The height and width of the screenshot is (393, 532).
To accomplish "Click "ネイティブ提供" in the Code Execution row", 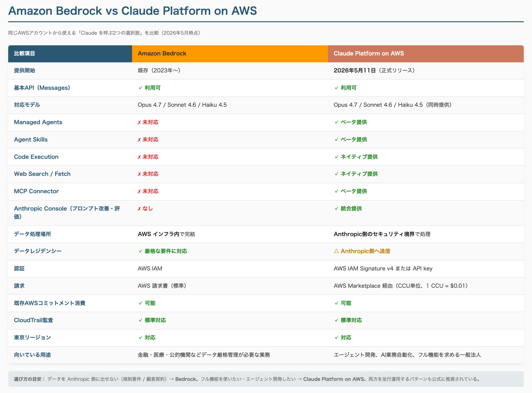I will (x=356, y=157).
